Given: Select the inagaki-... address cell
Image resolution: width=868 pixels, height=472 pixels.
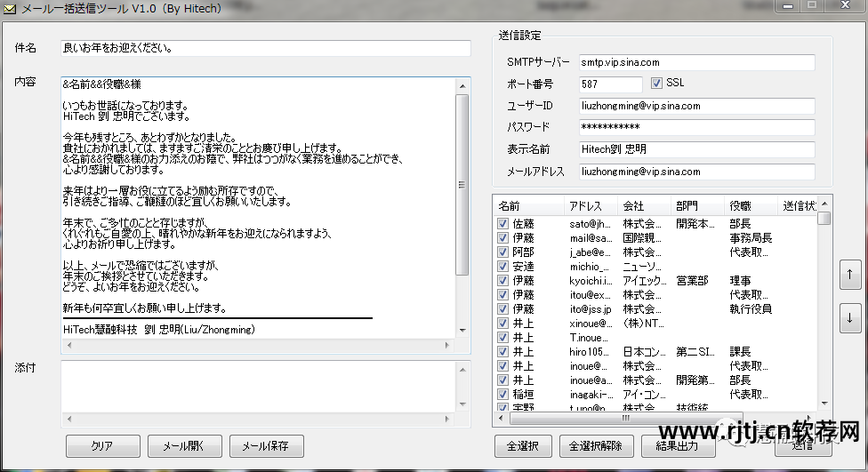Looking at the screenshot, I should [x=591, y=394].
